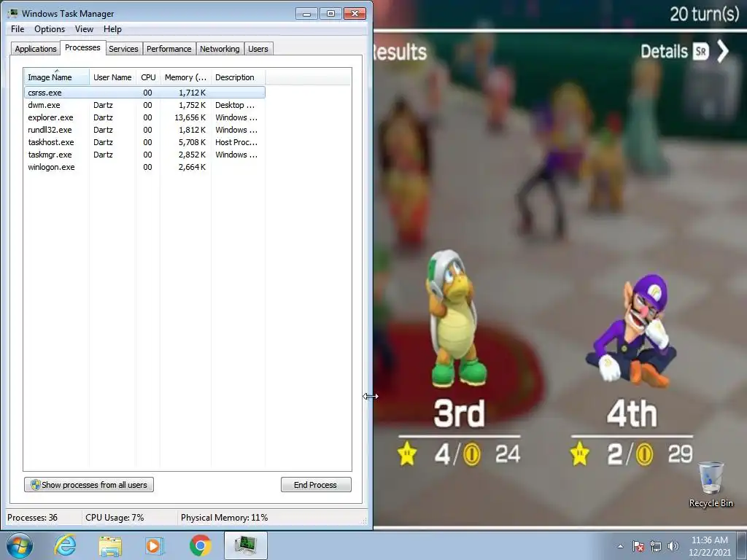Launch Internet Explorer from taskbar
Screen dimensions: 747x560
[65, 545]
